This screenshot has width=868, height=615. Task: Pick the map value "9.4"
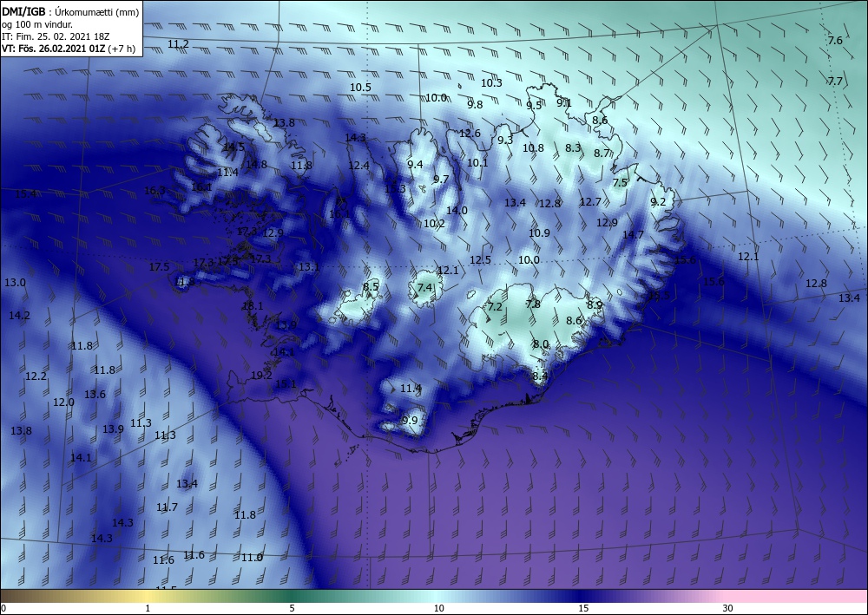pyautogui.click(x=415, y=164)
